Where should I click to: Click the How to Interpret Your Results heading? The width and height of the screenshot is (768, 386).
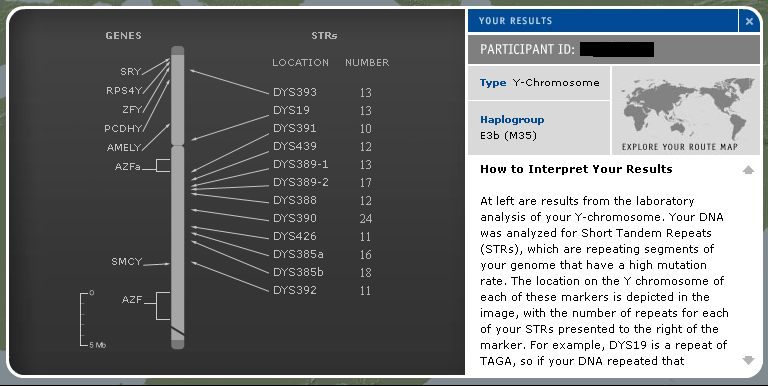tap(576, 169)
